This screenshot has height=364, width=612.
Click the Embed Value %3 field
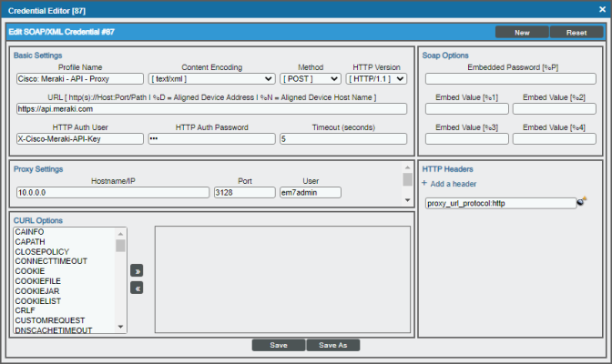(467, 139)
